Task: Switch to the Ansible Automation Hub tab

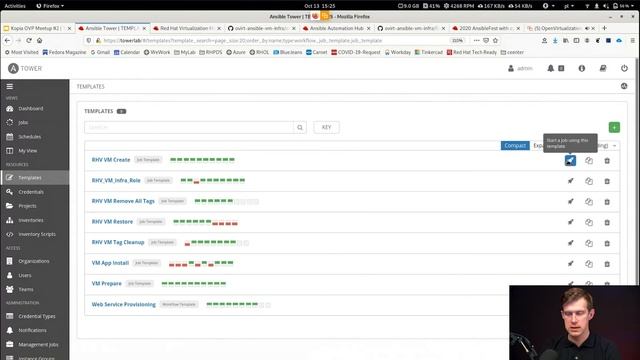Action: (x=336, y=28)
